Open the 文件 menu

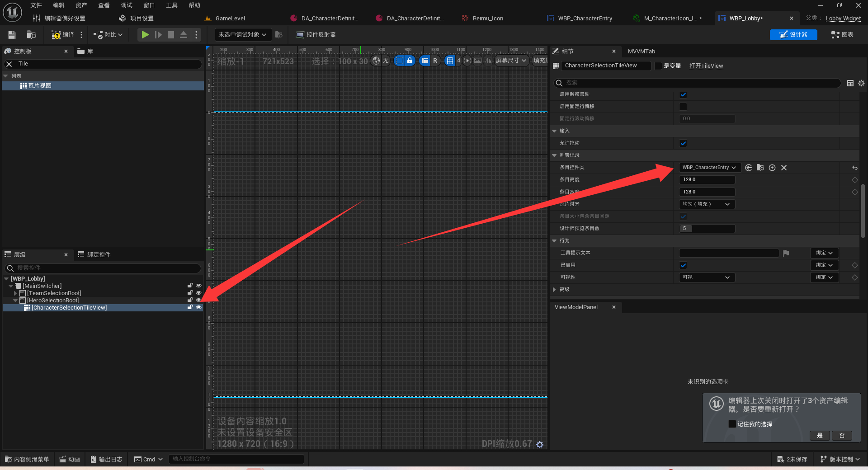pyautogui.click(x=36, y=5)
